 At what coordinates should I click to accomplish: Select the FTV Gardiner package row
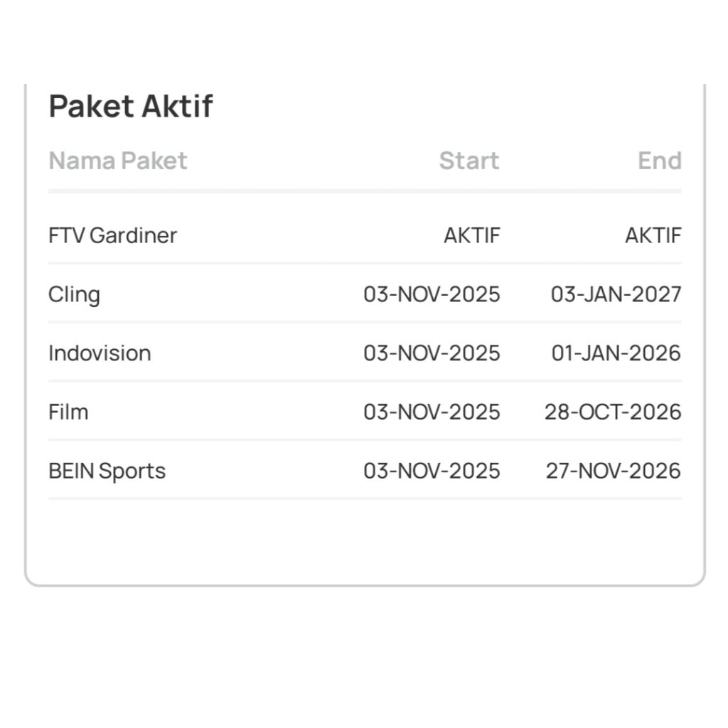[x=112, y=235]
